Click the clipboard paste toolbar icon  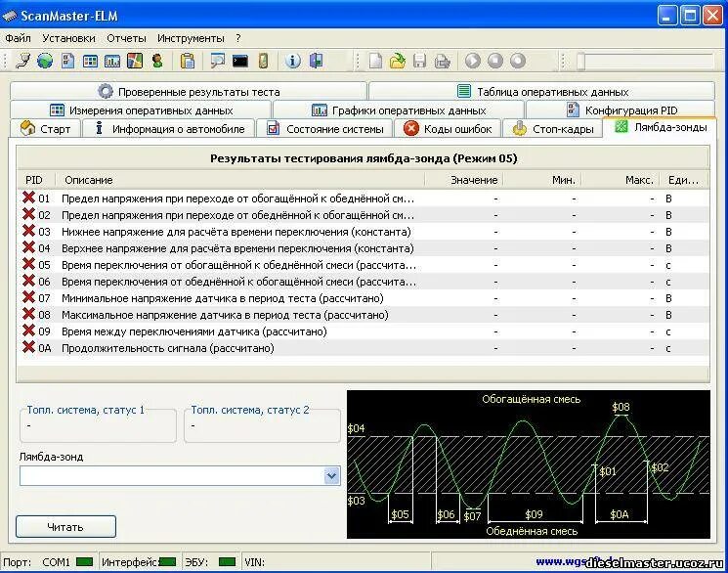coord(187,61)
